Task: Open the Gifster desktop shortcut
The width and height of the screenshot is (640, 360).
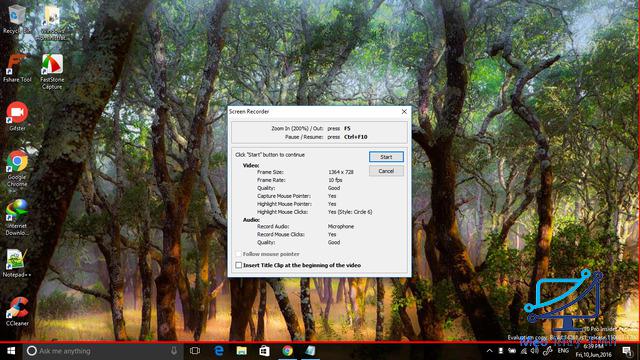Action: point(17,116)
